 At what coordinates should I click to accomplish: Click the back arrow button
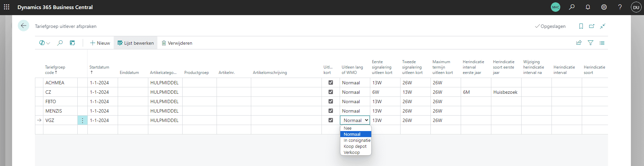pyautogui.click(x=24, y=26)
